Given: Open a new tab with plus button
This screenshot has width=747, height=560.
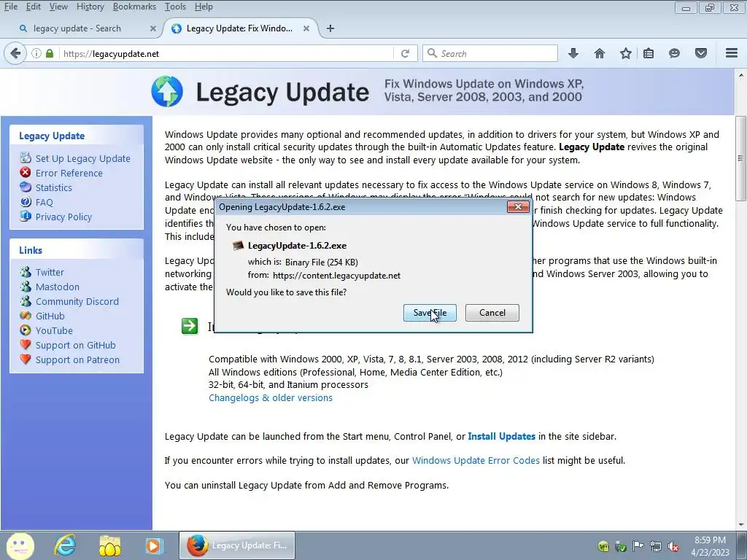Looking at the screenshot, I should pyautogui.click(x=330, y=28).
